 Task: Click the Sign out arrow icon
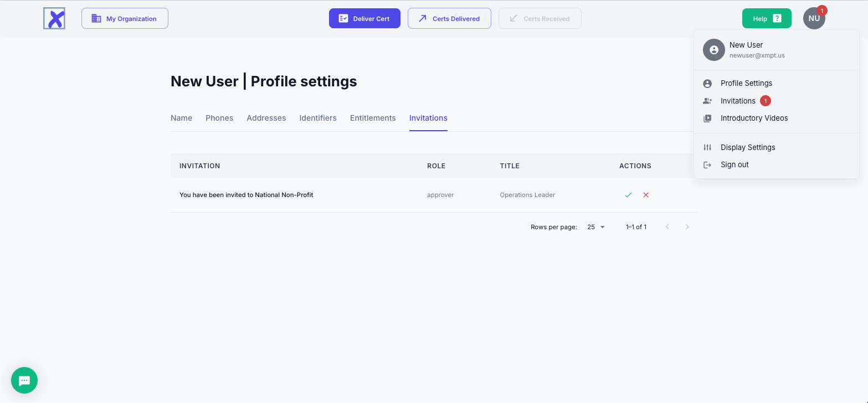(x=707, y=165)
